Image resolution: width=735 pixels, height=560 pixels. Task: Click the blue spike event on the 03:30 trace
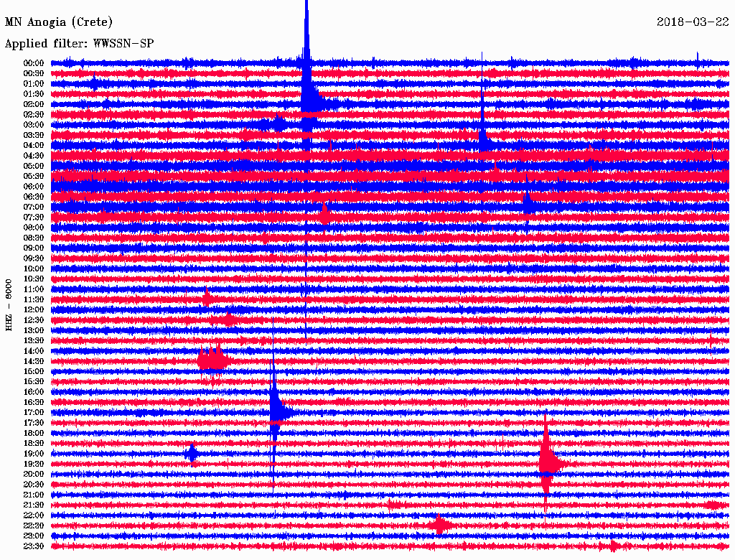click(483, 136)
